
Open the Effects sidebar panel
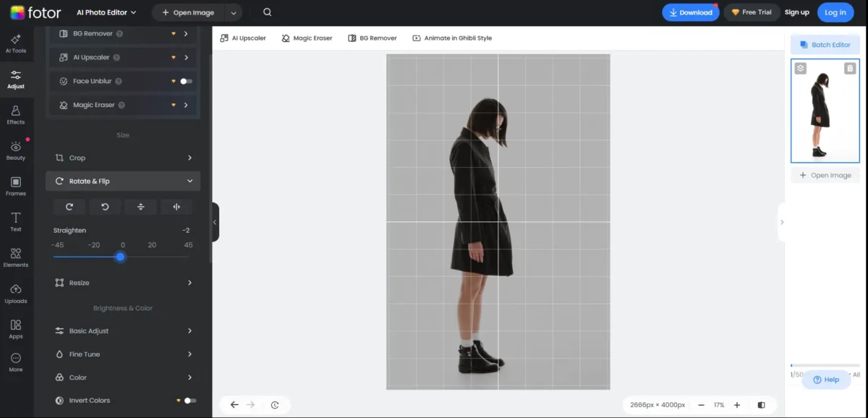pos(16,115)
